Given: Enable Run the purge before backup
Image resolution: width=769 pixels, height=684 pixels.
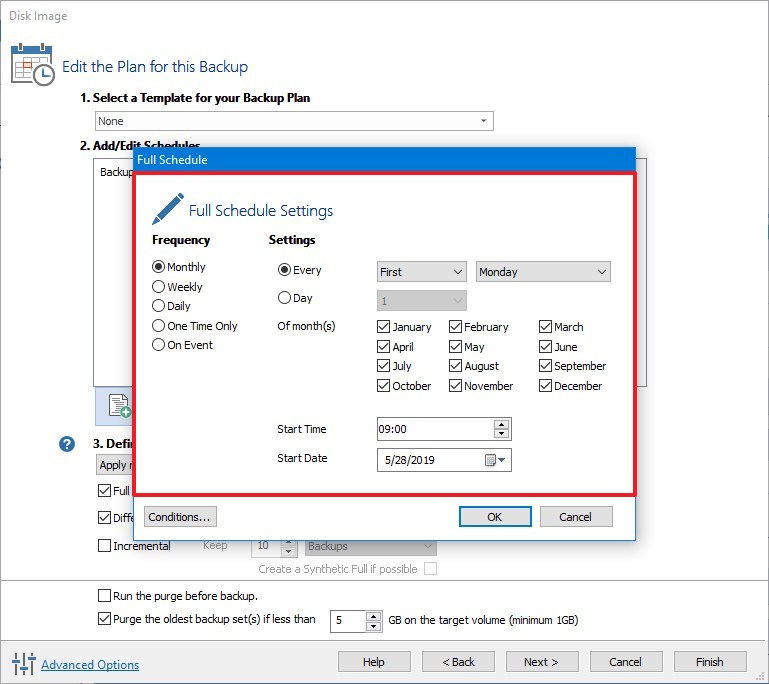Looking at the screenshot, I should point(104,596).
